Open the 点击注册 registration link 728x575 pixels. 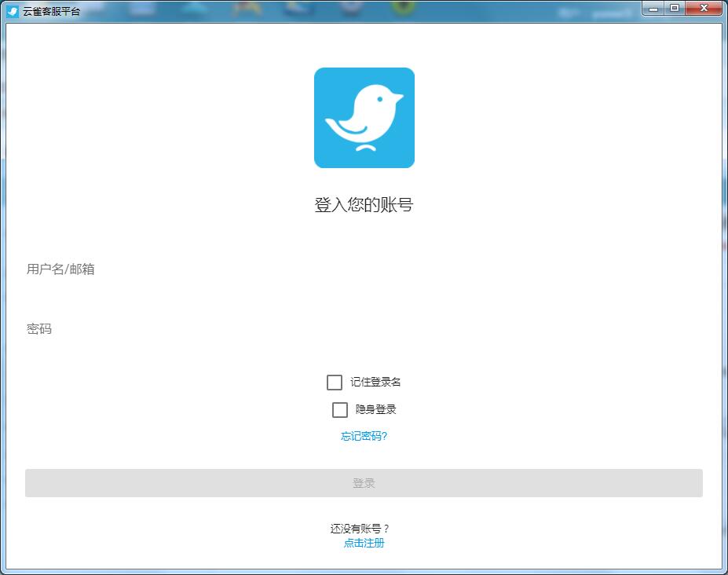364,543
